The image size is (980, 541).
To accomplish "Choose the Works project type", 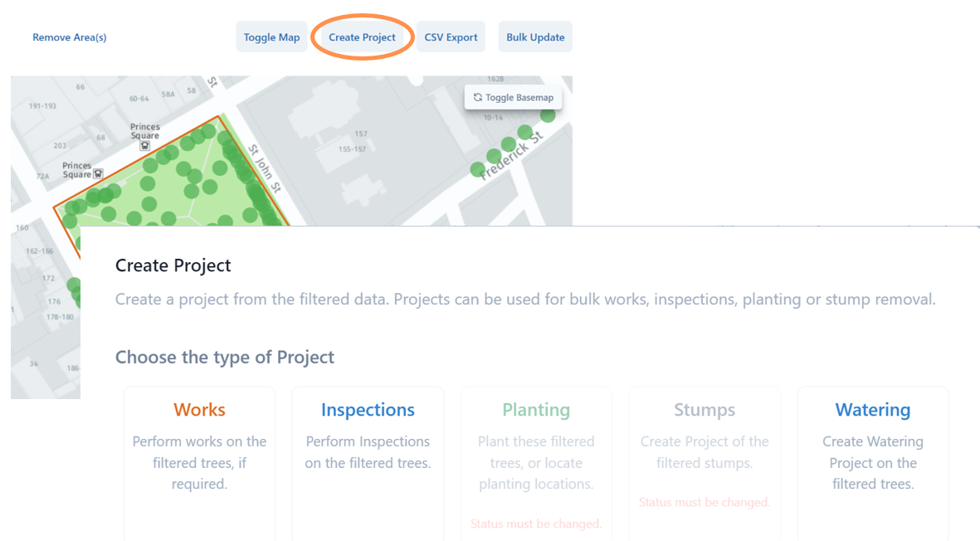I will [199, 448].
